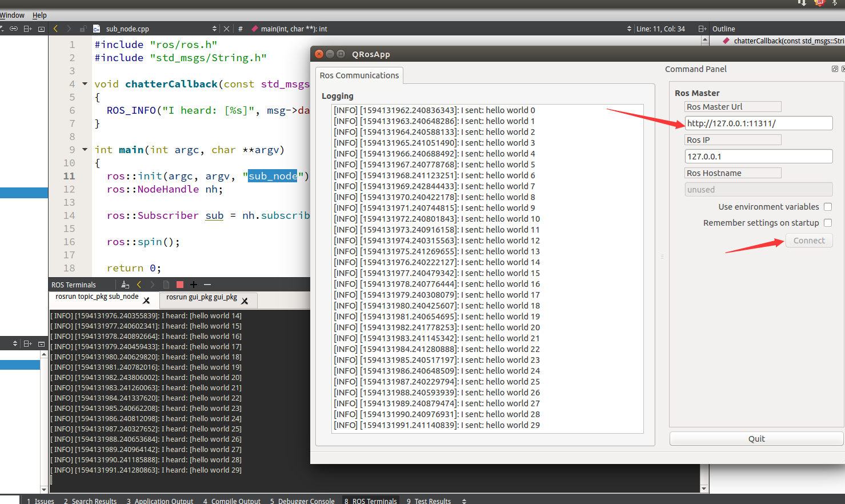Click the close-pane icon in the top-left sidebar toolbar

[41, 29]
